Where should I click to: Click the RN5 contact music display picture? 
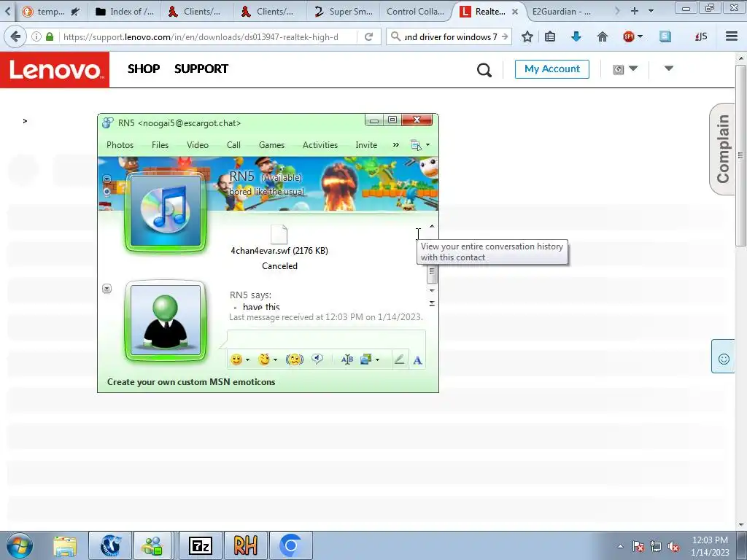166,211
